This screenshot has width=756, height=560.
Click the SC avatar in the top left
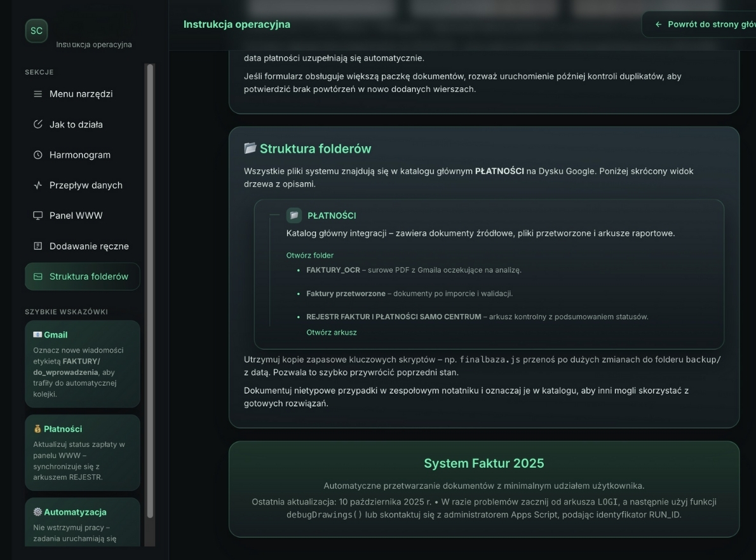[x=36, y=31]
